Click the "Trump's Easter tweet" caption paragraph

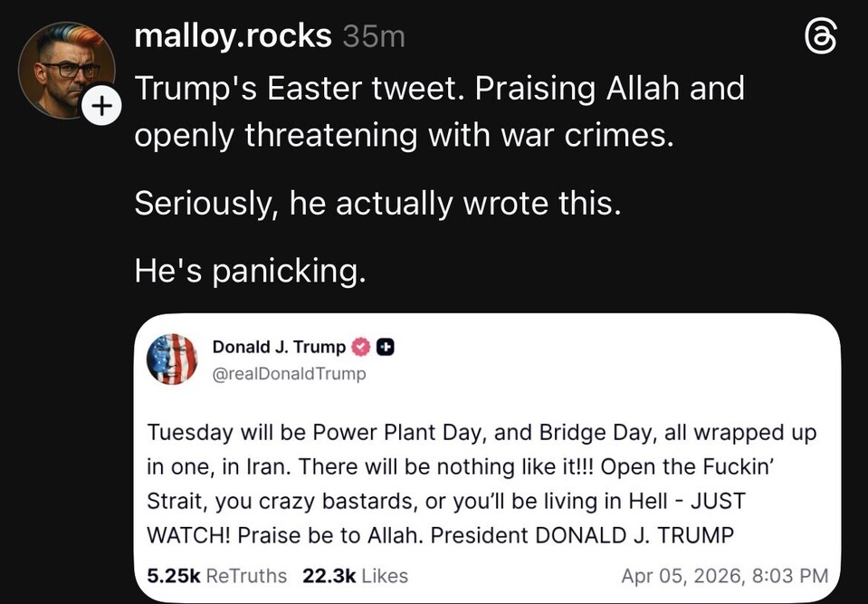click(x=439, y=110)
